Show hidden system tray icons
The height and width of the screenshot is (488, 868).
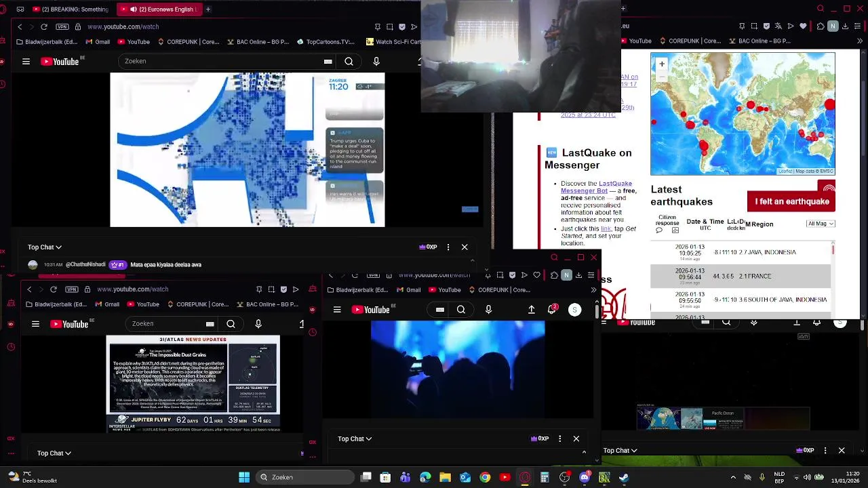(733, 477)
